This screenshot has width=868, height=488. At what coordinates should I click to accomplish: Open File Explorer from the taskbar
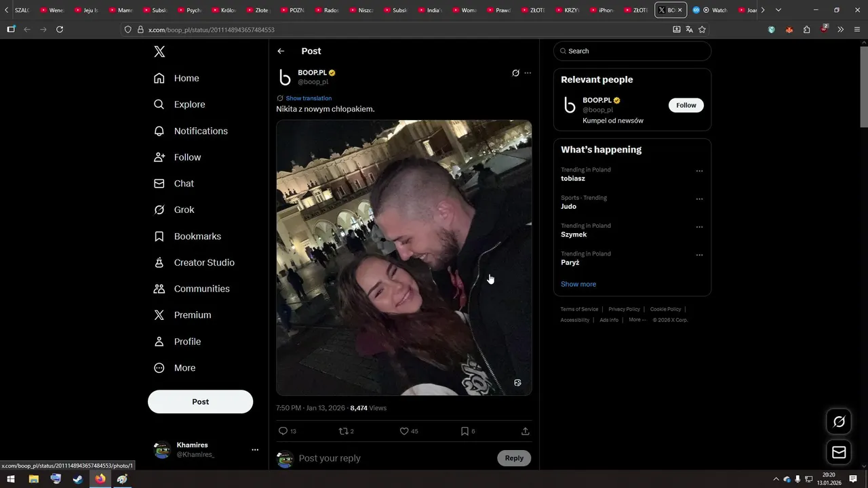33,479
